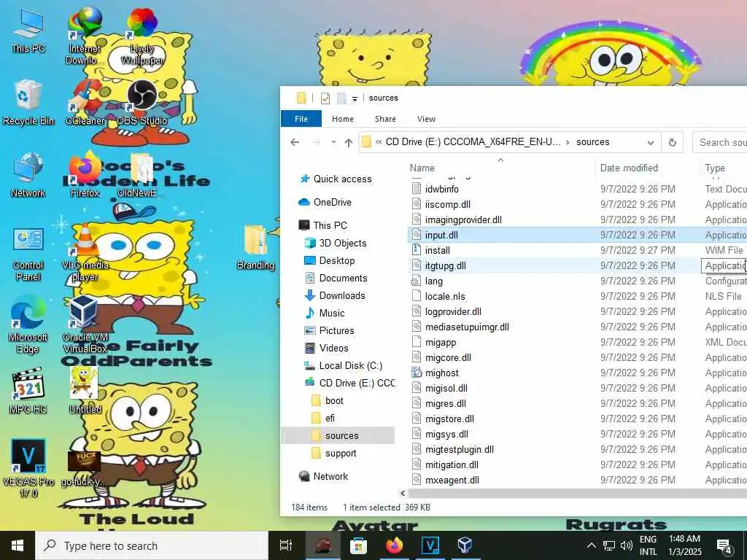Expand the address bar history dropdown

point(650,142)
